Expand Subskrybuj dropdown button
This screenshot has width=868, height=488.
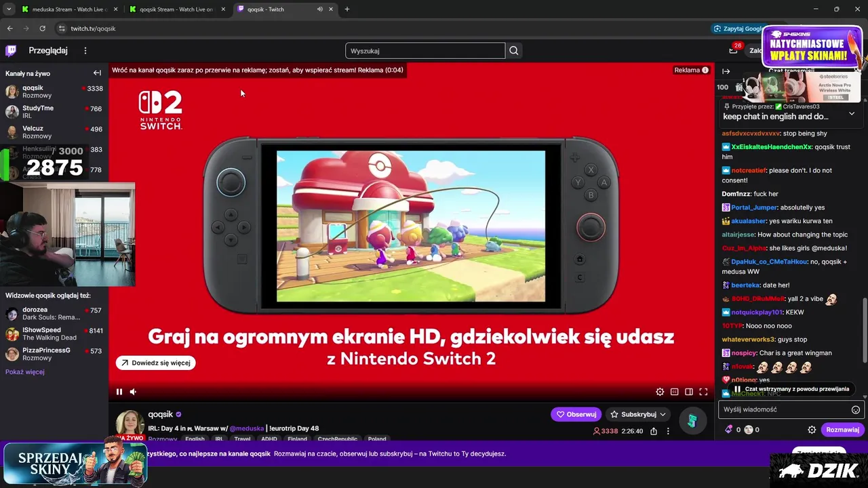click(638, 414)
